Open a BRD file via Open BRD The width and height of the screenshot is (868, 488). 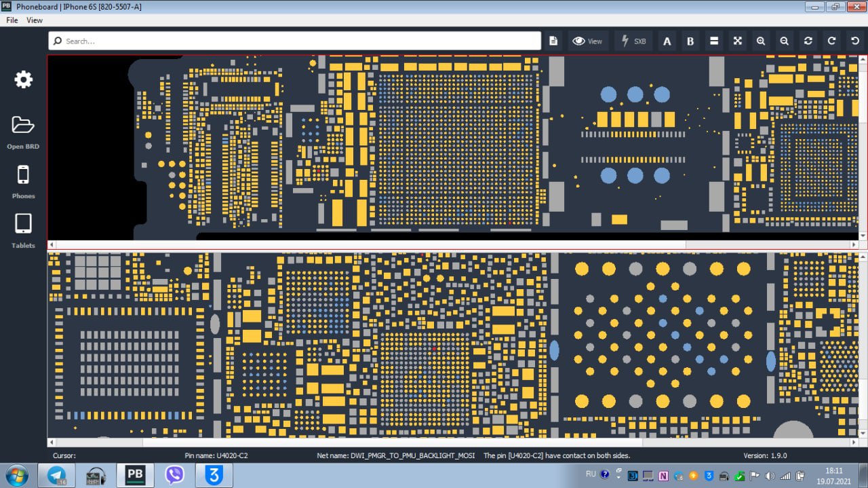(23, 132)
